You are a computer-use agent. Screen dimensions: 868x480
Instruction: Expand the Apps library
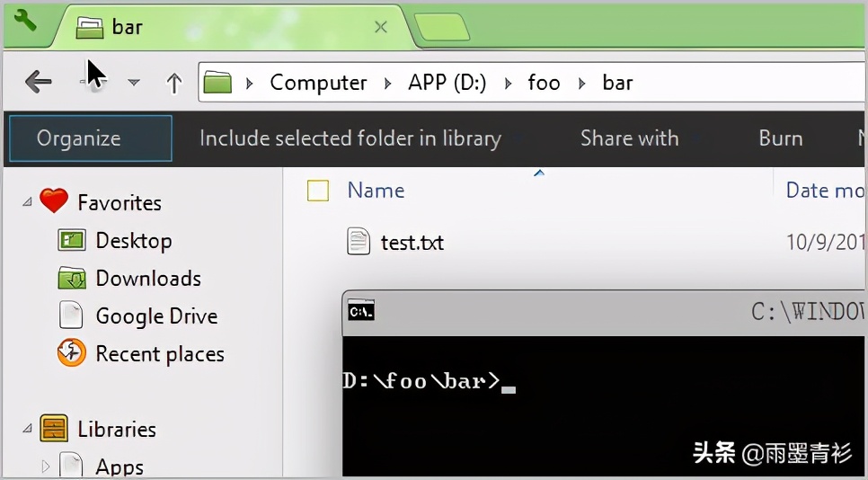46,467
